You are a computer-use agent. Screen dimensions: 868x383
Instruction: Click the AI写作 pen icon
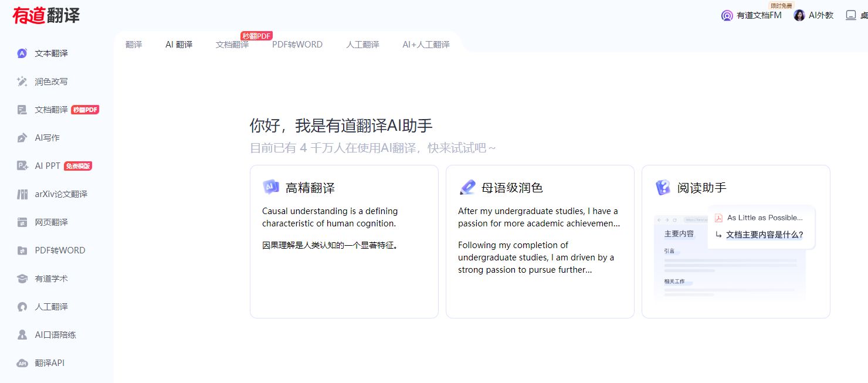pos(22,138)
